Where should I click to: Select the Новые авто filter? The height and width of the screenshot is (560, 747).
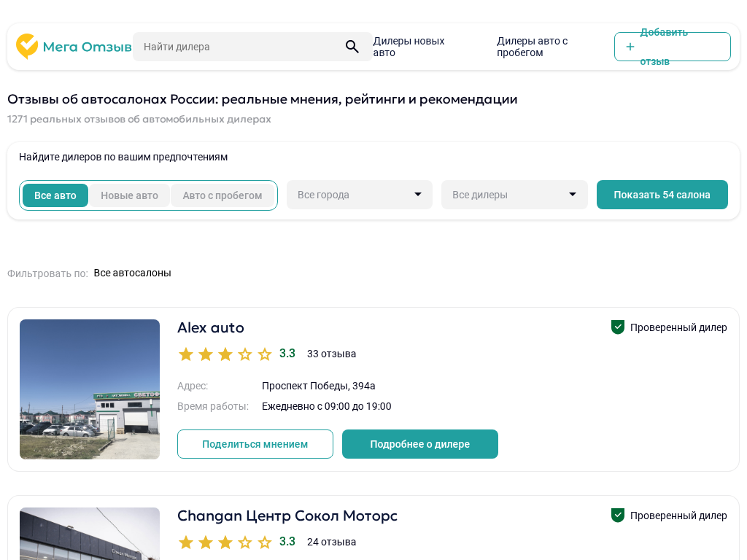129,195
